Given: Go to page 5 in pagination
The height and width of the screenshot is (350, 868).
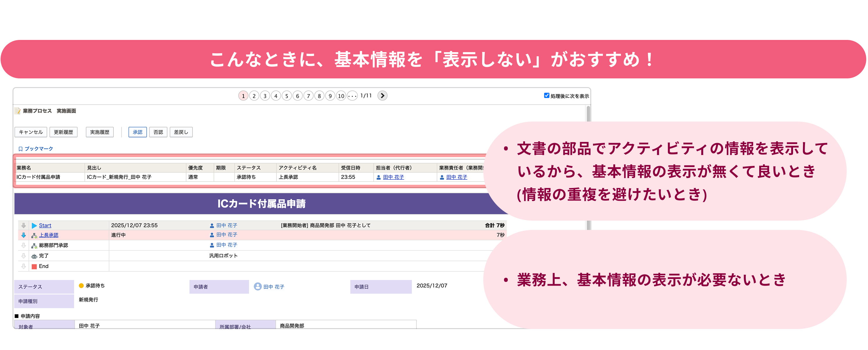Looking at the screenshot, I should point(287,96).
